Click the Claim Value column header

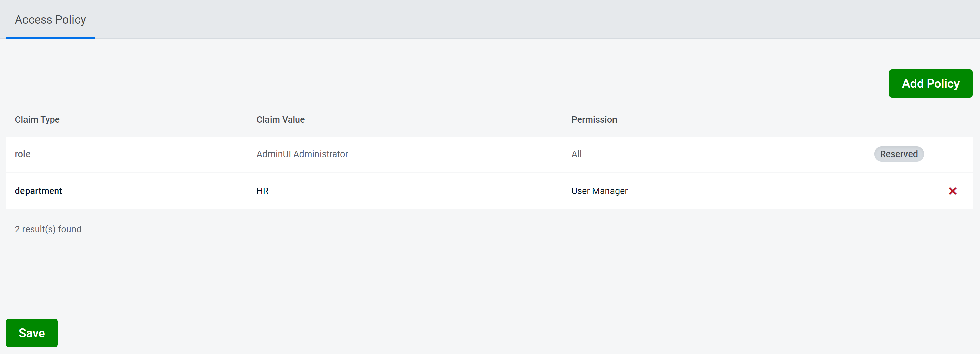pyautogui.click(x=280, y=120)
